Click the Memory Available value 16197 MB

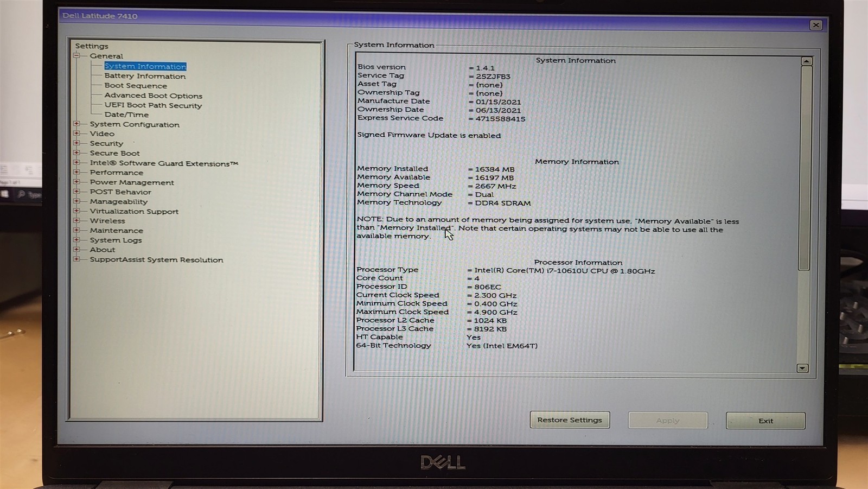pyautogui.click(x=494, y=177)
